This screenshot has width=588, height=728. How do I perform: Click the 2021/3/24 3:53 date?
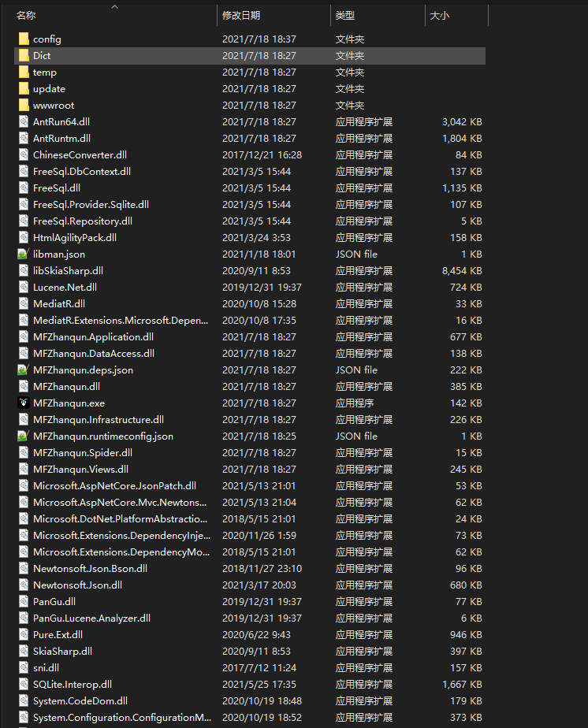point(256,238)
